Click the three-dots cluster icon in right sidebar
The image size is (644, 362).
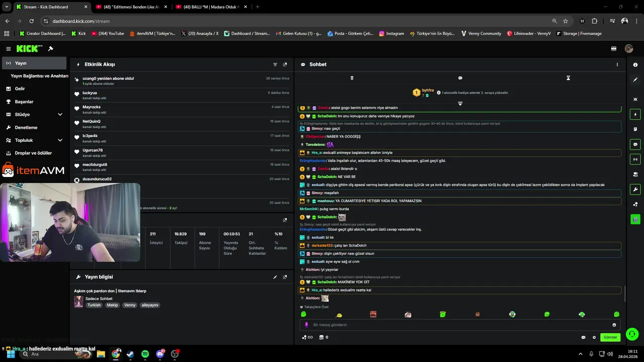(635, 204)
